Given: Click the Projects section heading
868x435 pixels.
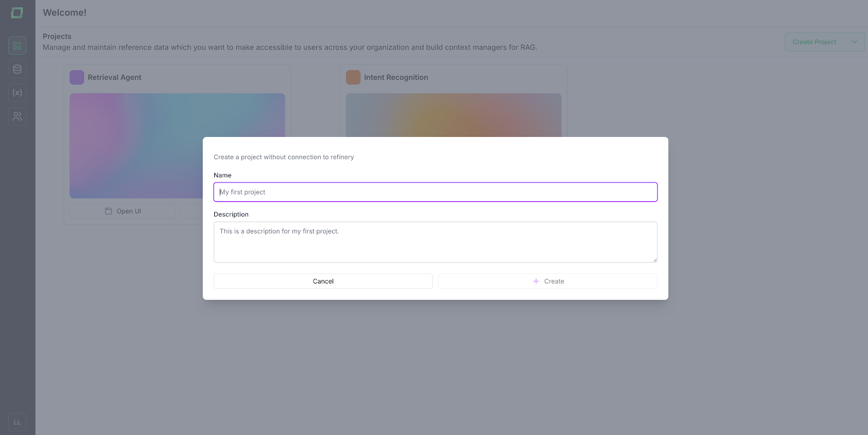Looking at the screenshot, I should pyautogui.click(x=57, y=36).
